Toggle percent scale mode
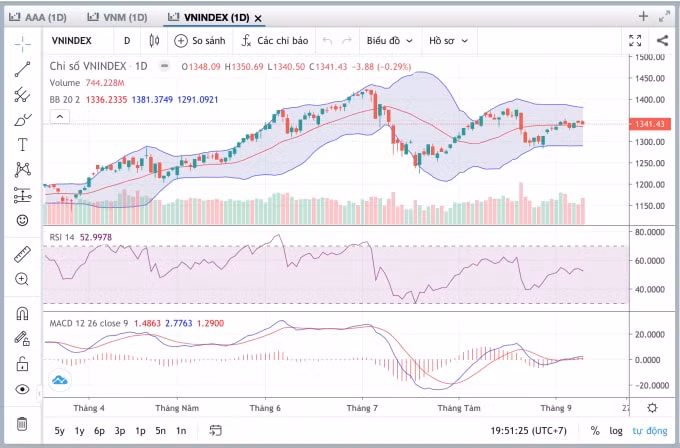Screen dimensions: 680x448 (x=595, y=431)
